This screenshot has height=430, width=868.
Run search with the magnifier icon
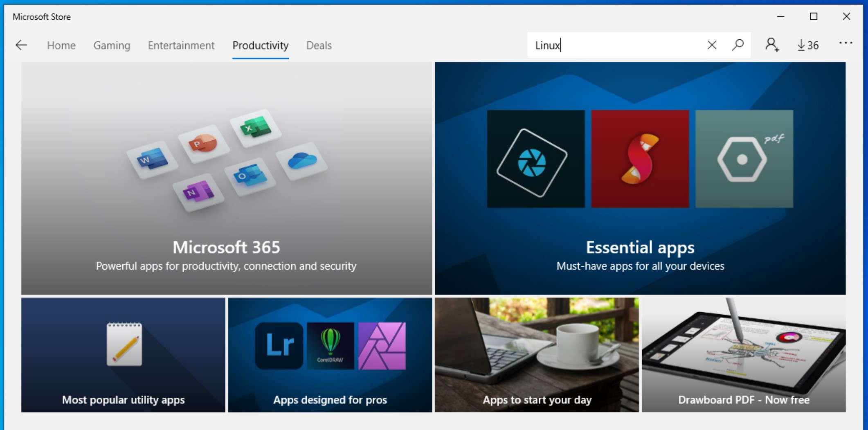(x=738, y=45)
